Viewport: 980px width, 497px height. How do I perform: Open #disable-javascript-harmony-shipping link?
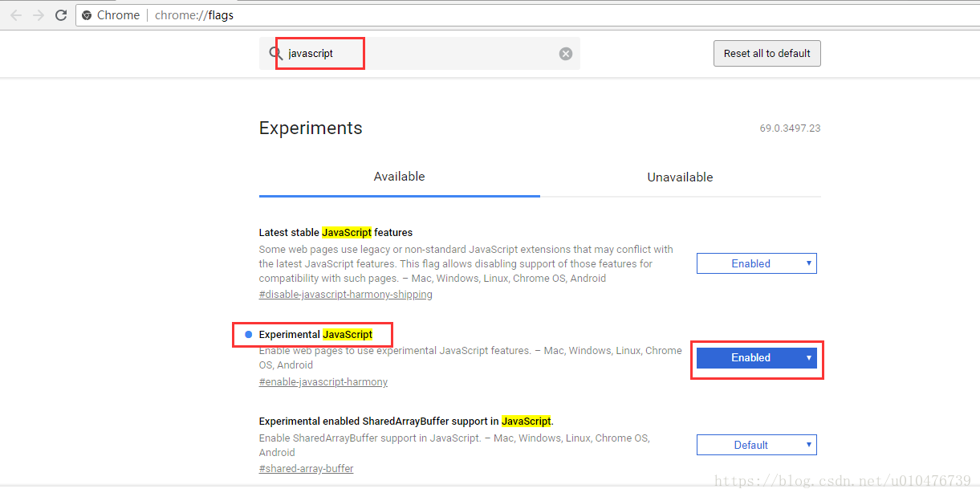tap(345, 295)
